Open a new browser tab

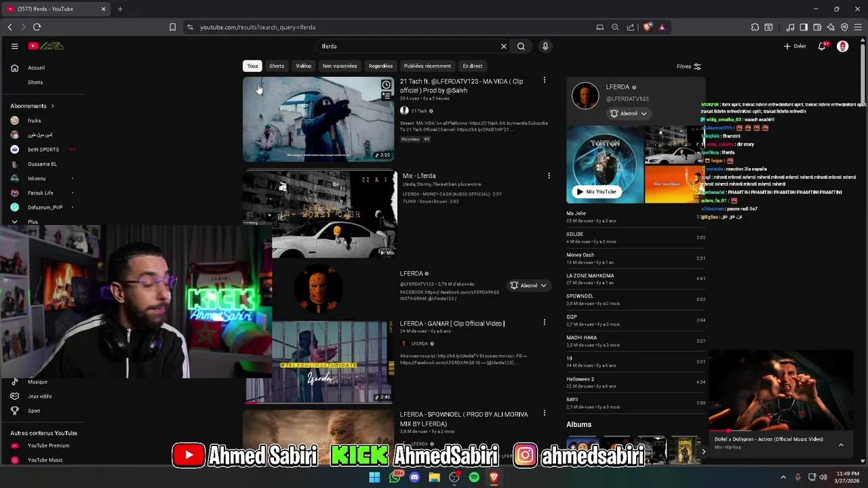pyautogui.click(x=120, y=9)
